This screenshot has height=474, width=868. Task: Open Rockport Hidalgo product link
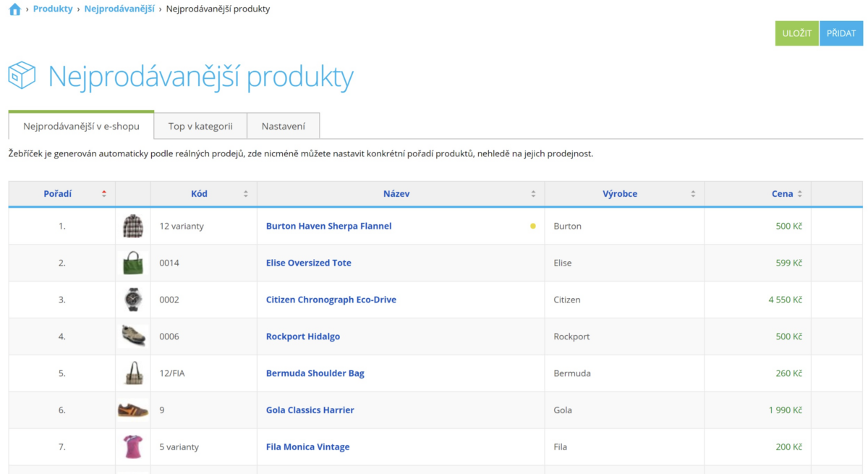click(303, 337)
